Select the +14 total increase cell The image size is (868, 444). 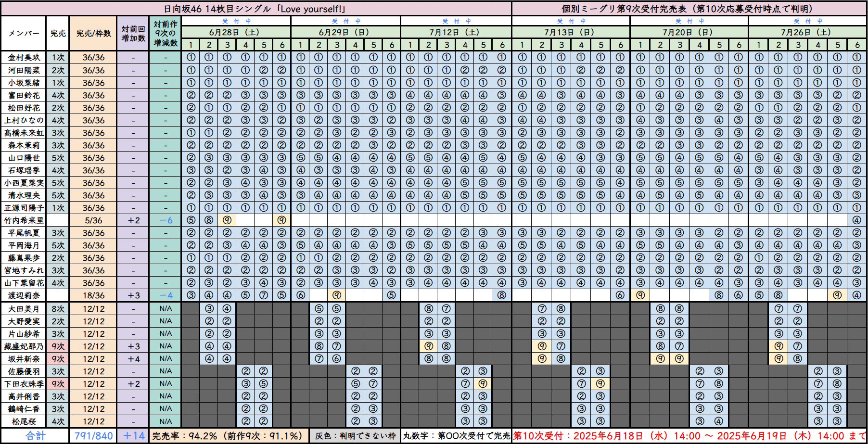point(133,436)
